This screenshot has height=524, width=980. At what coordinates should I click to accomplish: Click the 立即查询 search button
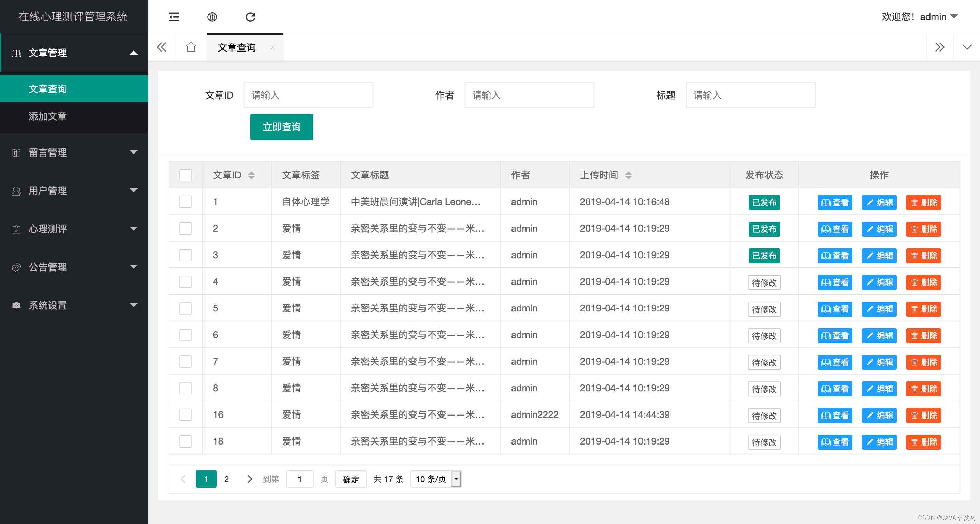click(282, 127)
